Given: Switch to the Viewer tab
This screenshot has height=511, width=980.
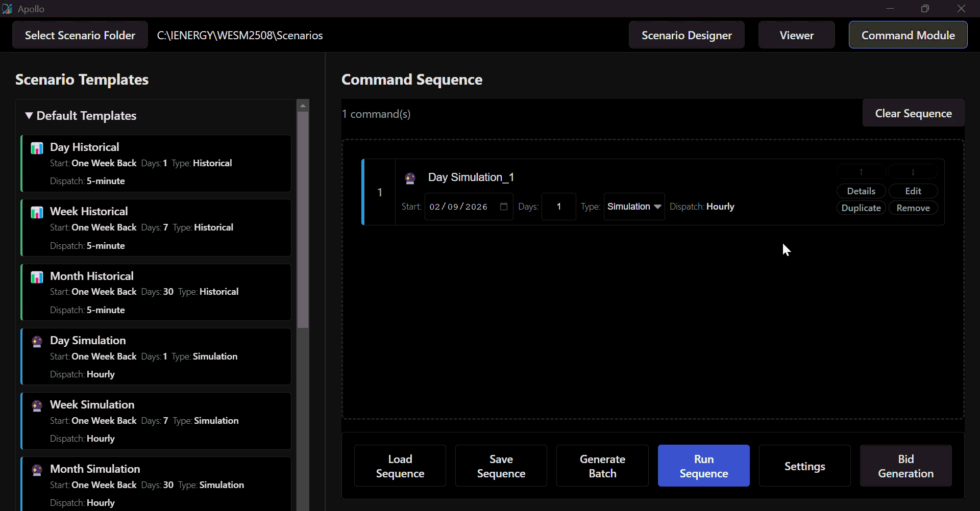Looking at the screenshot, I should (x=797, y=35).
